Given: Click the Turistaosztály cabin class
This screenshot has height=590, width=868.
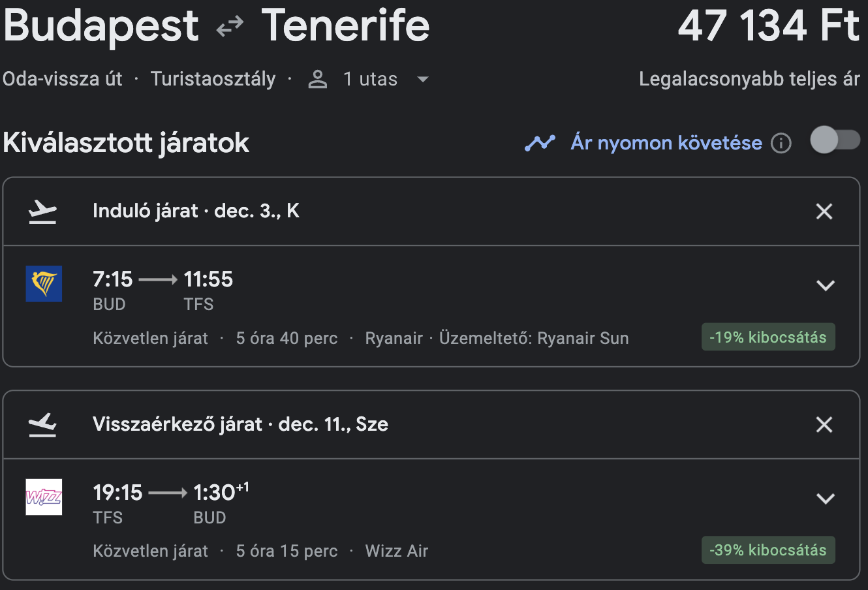Looking at the screenshot, I should pyautogui.click(x=213, y=79).
